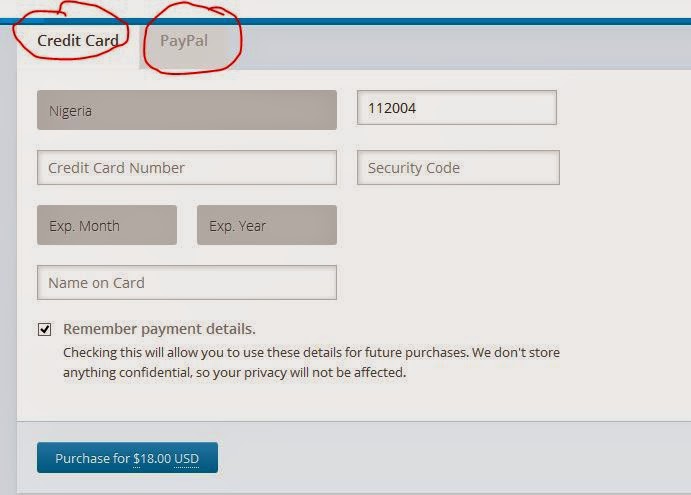The height and width of the screenshot is (495, 691).
Task: Open the PayPal payment tab
Action: [x=185, y=42]
